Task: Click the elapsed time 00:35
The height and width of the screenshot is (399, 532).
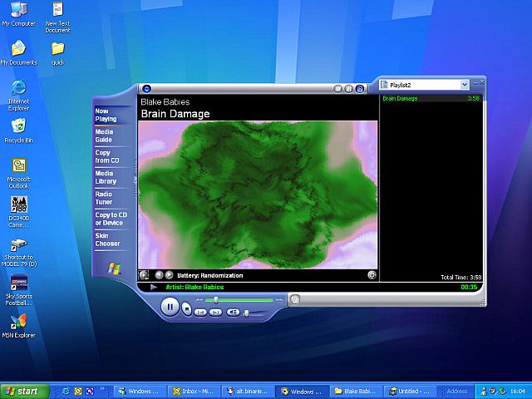Action: [469, 287]
